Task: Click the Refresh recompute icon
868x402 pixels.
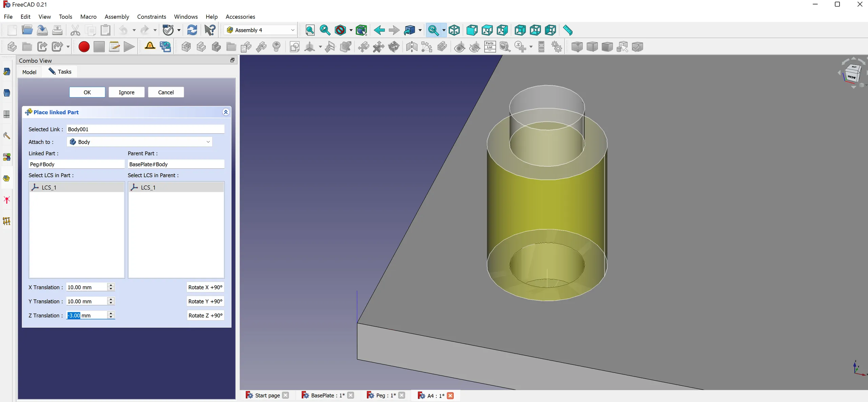Action: pyautogui.click(x=192, y=30)
